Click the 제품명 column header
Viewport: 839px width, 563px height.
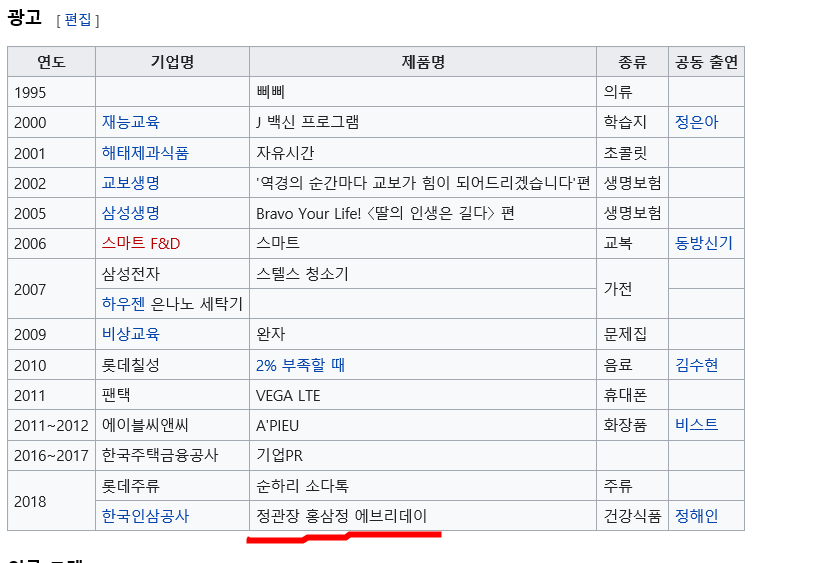(x=423, y=62)
